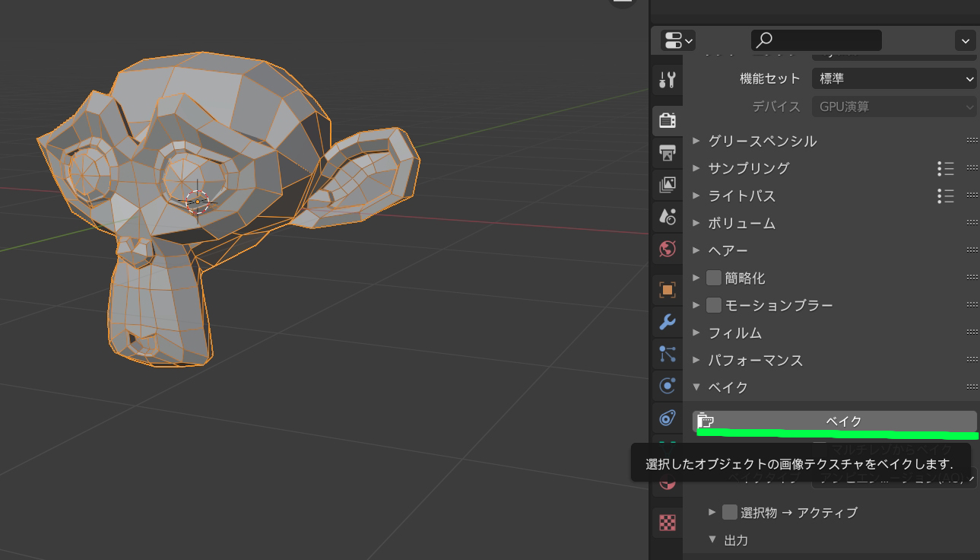Viewport: 980px width, 560px height.
Task: Open the Texture properties checkerboard tab
Action: 667,523
